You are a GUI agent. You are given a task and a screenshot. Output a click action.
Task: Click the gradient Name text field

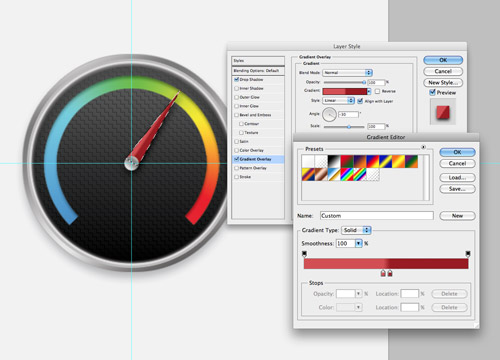[x=377, y=216]
